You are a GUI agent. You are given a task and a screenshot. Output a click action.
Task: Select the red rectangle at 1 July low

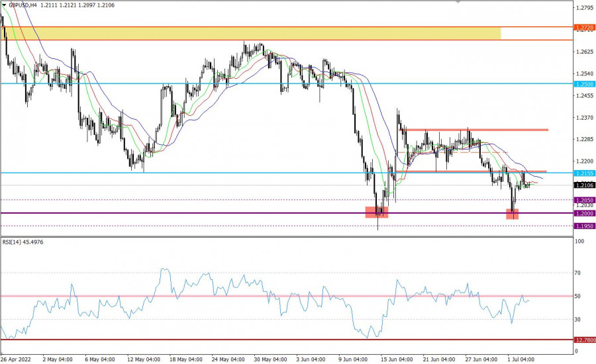click(x=513, y=214)
